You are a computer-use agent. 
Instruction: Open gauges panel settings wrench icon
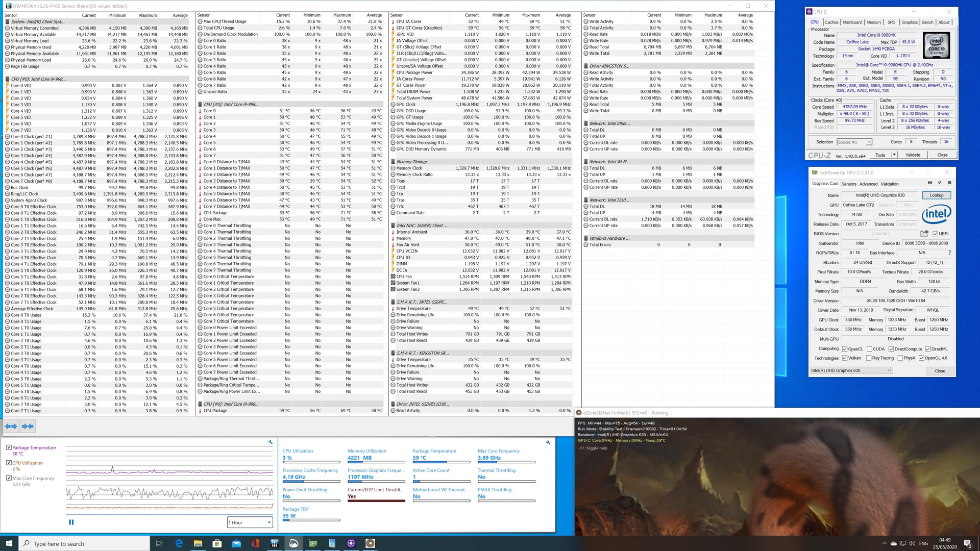(x=548, y=442)
